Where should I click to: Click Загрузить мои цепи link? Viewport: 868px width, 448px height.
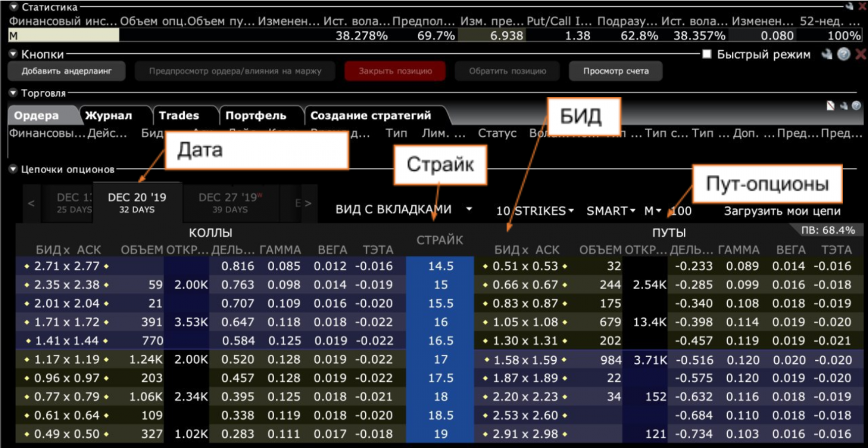point(782,212)
